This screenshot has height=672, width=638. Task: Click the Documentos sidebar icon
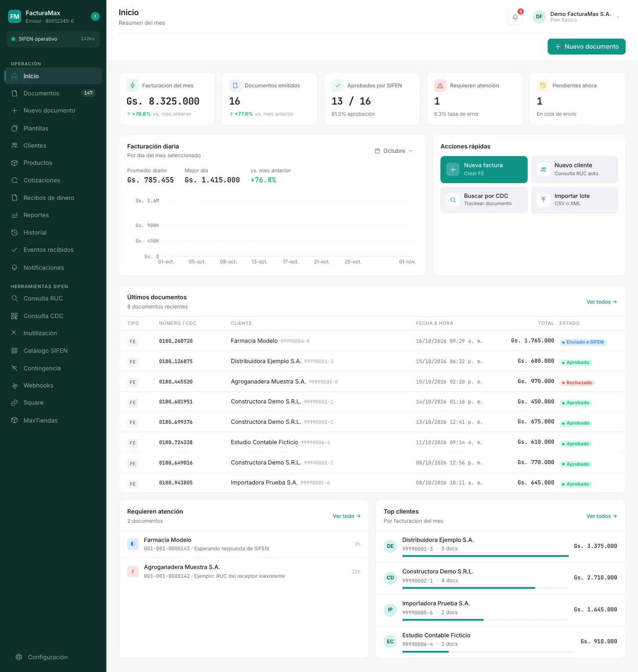[x=14, y=93]
